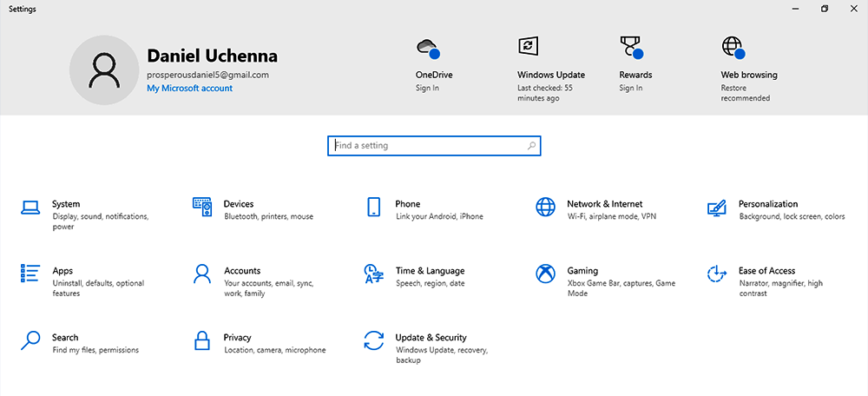Open the Time & Language icon
The height and width of the screenshot is (396, 868).
(x=373, y=274)
